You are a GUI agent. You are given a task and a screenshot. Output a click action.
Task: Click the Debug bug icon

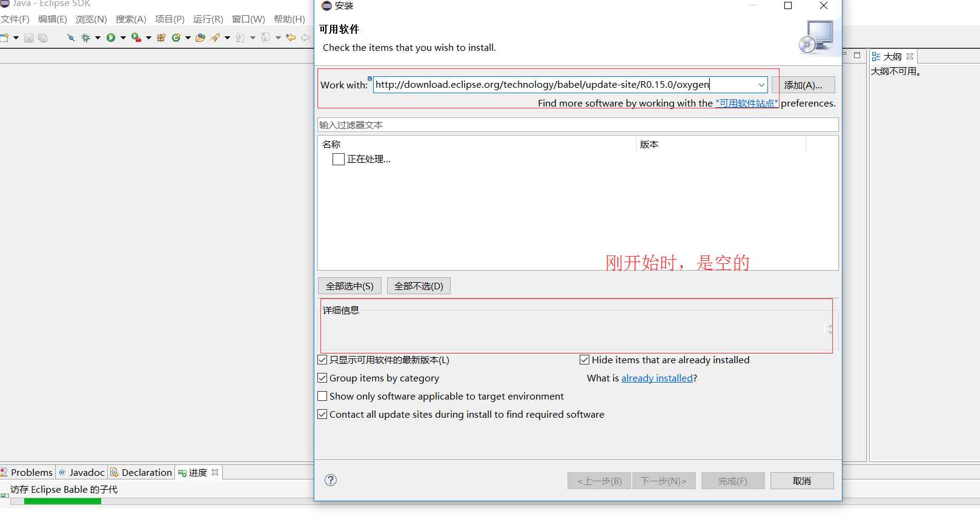(85, 38)
